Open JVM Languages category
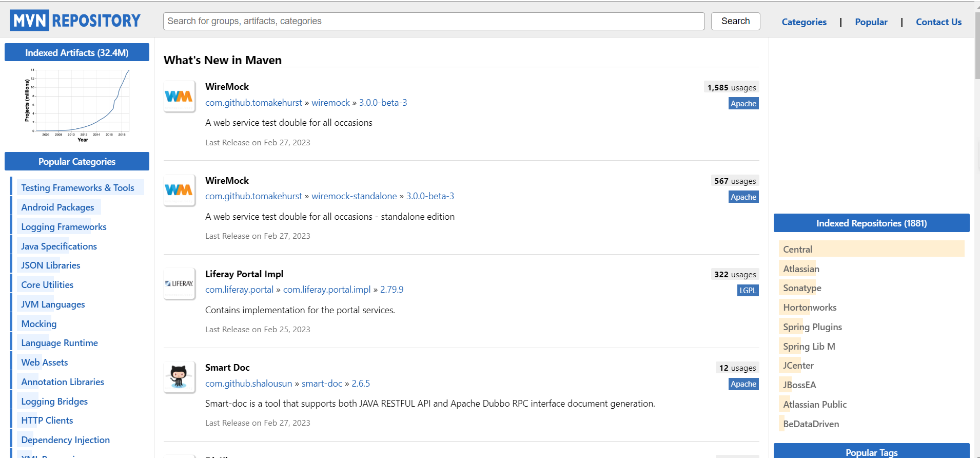The width and height of the screenshot is (980, 458). click(53, 304)
